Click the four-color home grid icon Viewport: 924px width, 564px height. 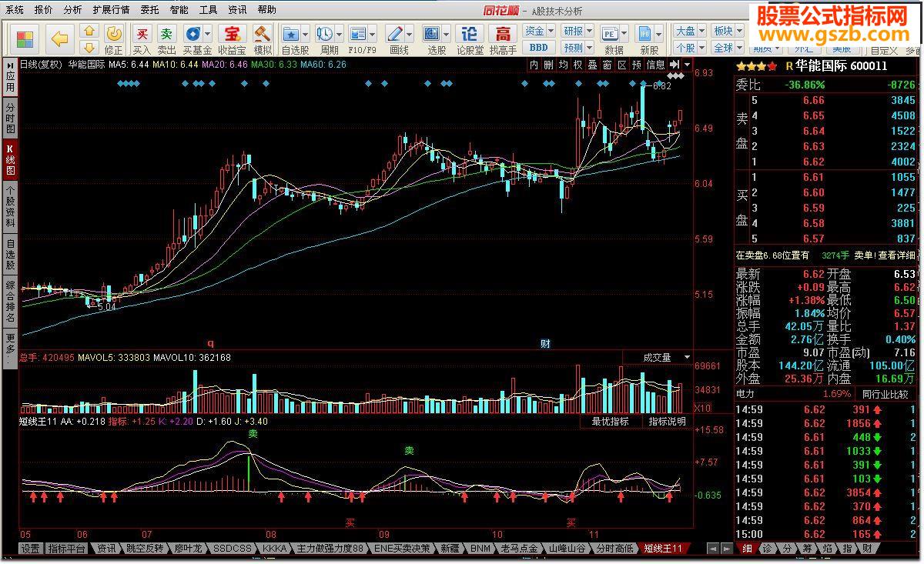[25, 38]
